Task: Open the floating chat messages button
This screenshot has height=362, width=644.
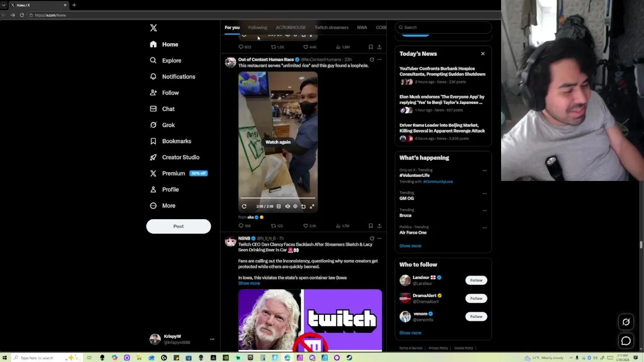Action: pos(626,341)
